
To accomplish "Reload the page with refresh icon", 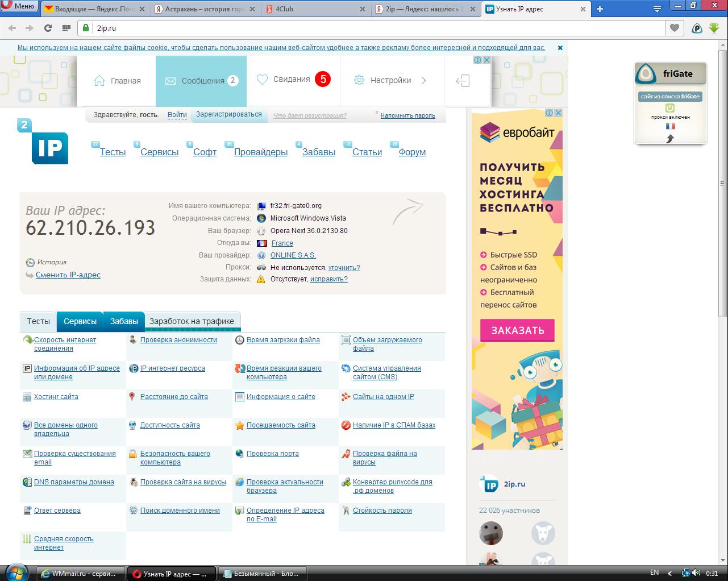I will (x=48, y=28).
